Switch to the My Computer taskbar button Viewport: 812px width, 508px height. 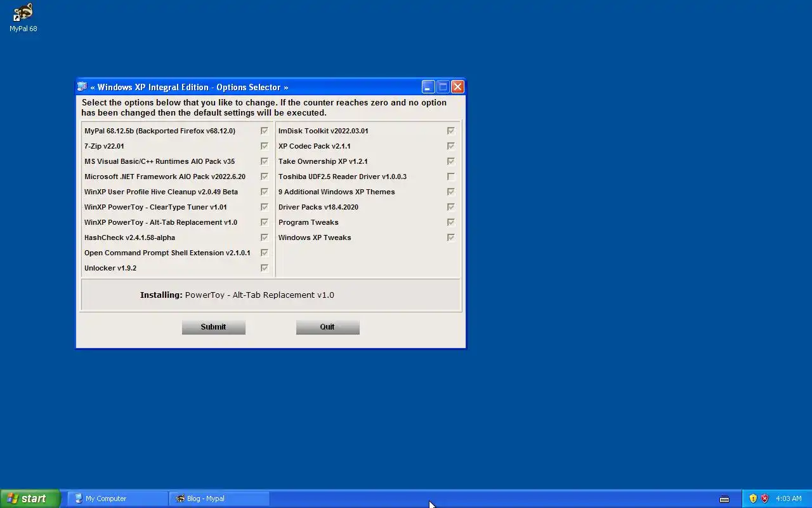tap(118, 498)
